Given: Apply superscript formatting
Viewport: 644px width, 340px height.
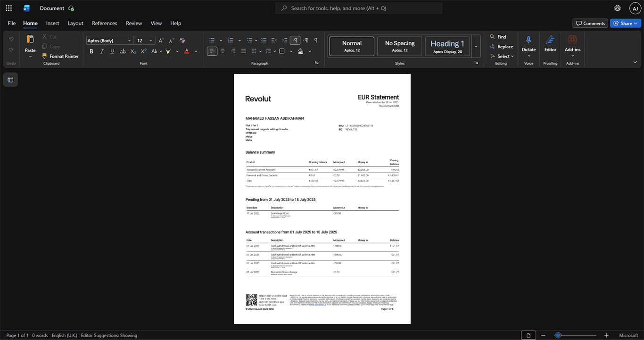Looking at the screenshot, I should pyautogui.click(x=143, y=51).
